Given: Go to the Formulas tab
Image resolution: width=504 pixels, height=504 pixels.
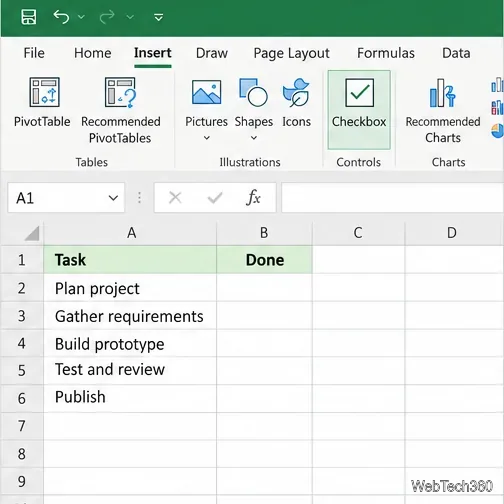Looking at the screenshot, I should [386, 53].
